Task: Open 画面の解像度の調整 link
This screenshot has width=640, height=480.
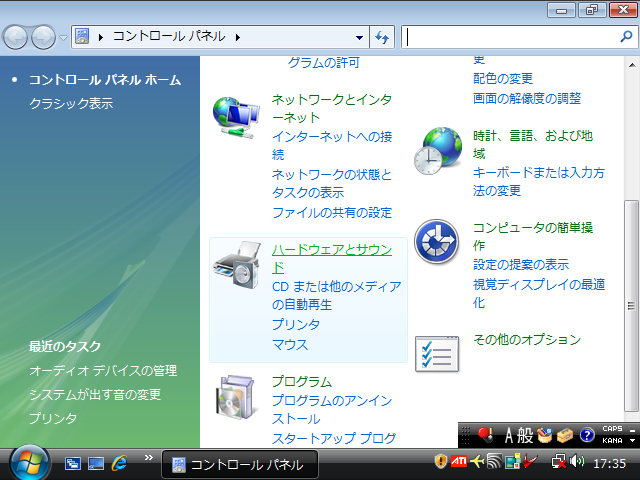Action: tap(527, 98)
